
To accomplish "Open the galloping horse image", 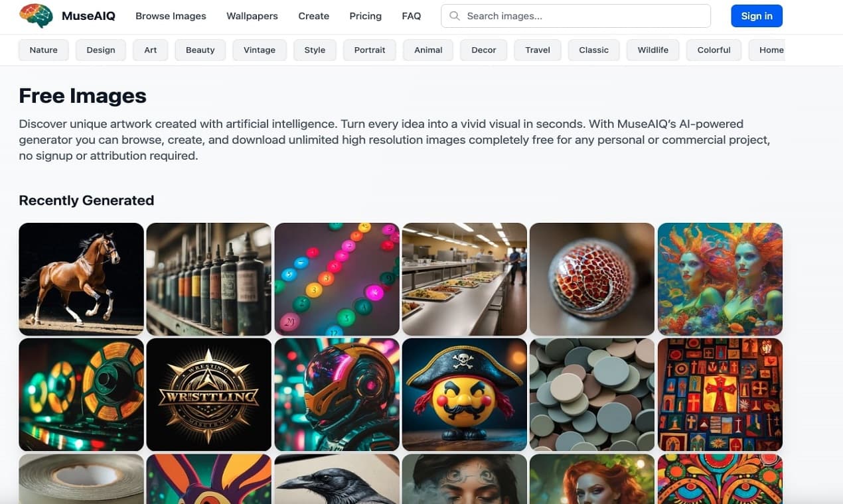I will (x=81, y=279).
